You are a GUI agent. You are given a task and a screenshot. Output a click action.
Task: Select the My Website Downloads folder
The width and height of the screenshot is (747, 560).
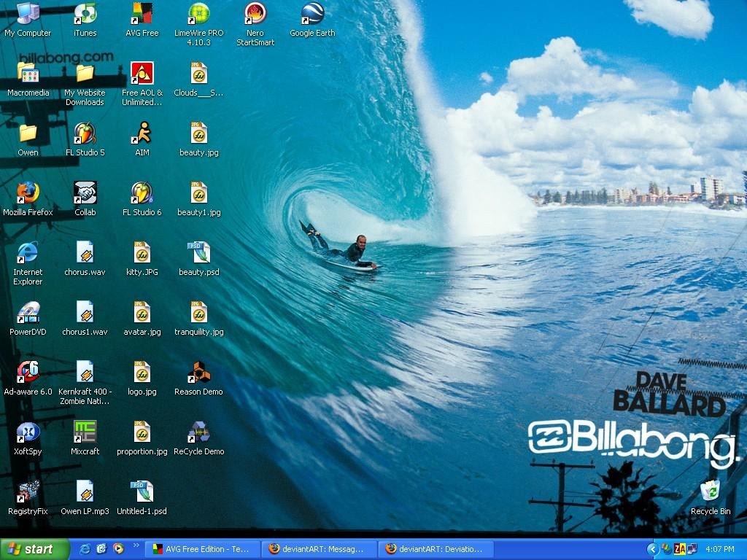coord(85,85)
